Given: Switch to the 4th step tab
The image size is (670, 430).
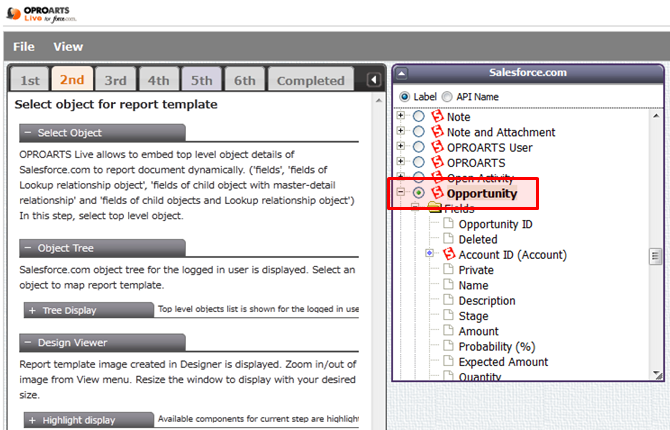Looking at the screenshot, I should 159,80.
